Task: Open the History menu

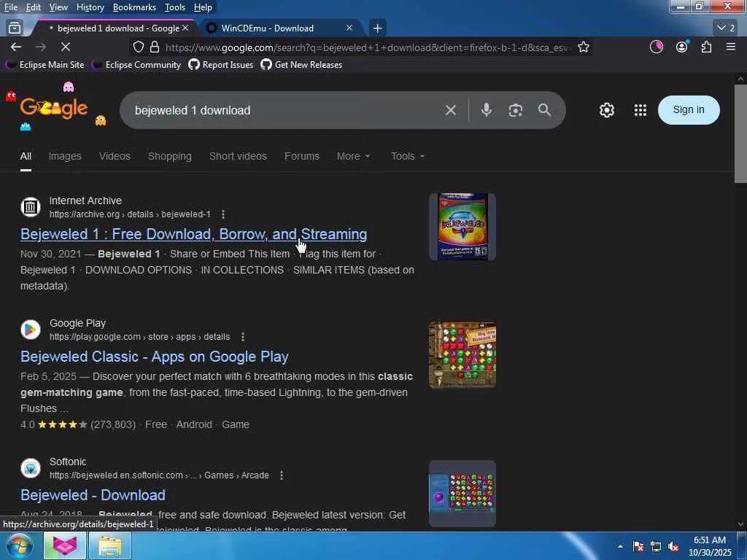Action: coord(90,7)
